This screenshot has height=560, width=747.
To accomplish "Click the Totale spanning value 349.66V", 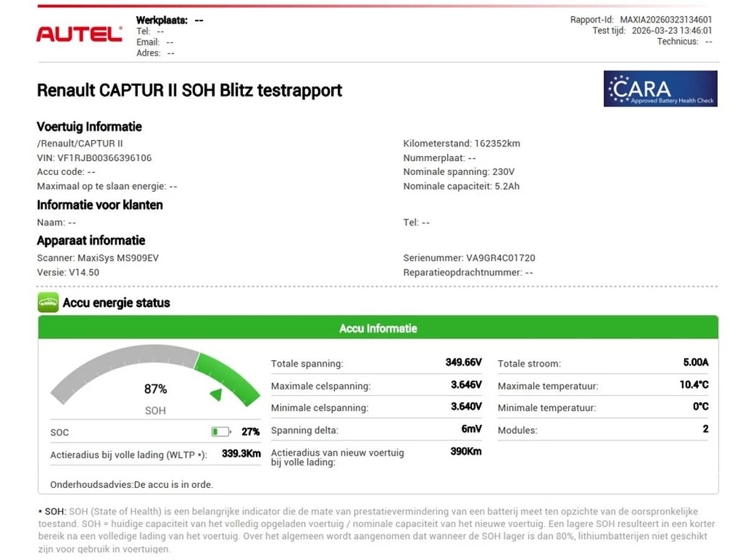I will click(x=463, y=362).
